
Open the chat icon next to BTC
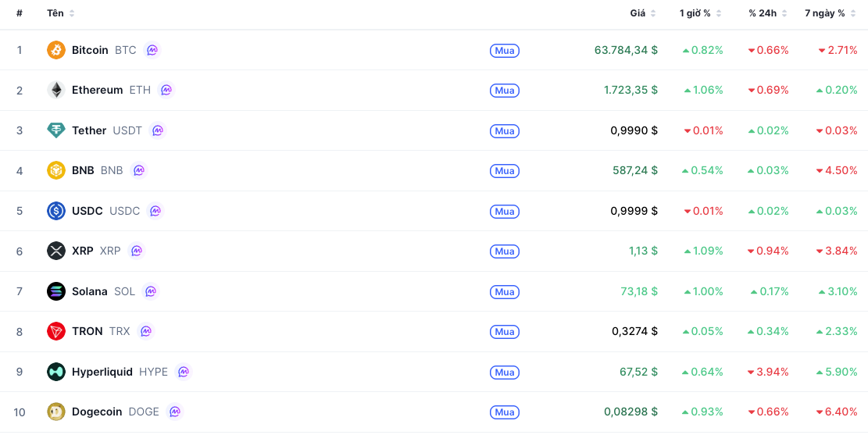(152, 50)
